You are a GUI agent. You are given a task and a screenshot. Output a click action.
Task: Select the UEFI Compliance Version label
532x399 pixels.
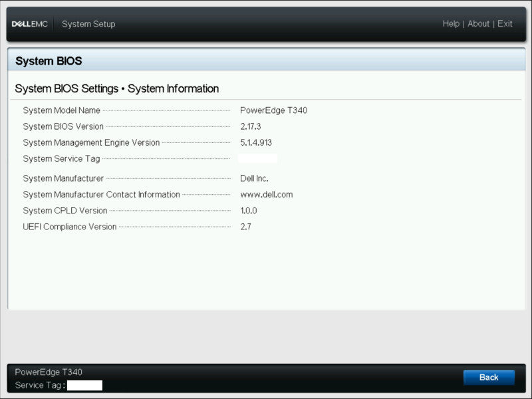tap(70, 227)
